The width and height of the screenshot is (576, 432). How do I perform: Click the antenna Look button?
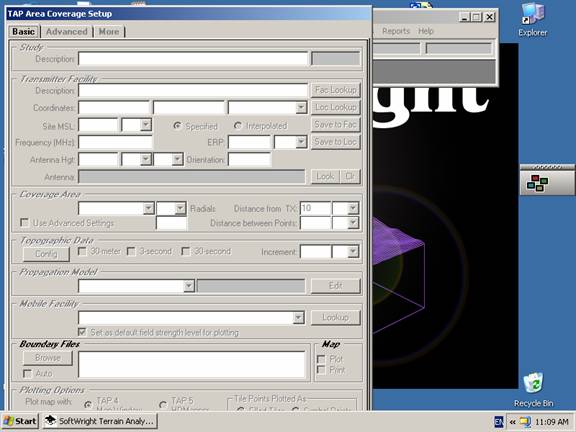(325, 177)
